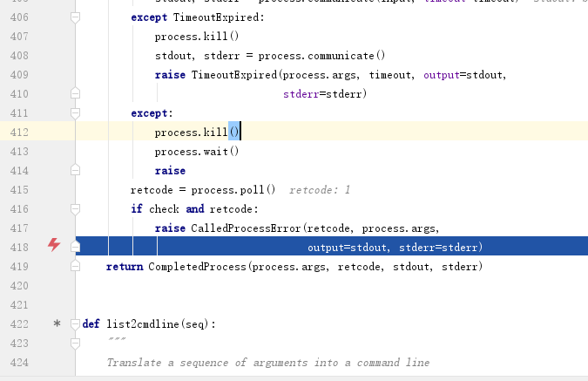Click the TimeoutExpired name in the except clause

(216, 17)
